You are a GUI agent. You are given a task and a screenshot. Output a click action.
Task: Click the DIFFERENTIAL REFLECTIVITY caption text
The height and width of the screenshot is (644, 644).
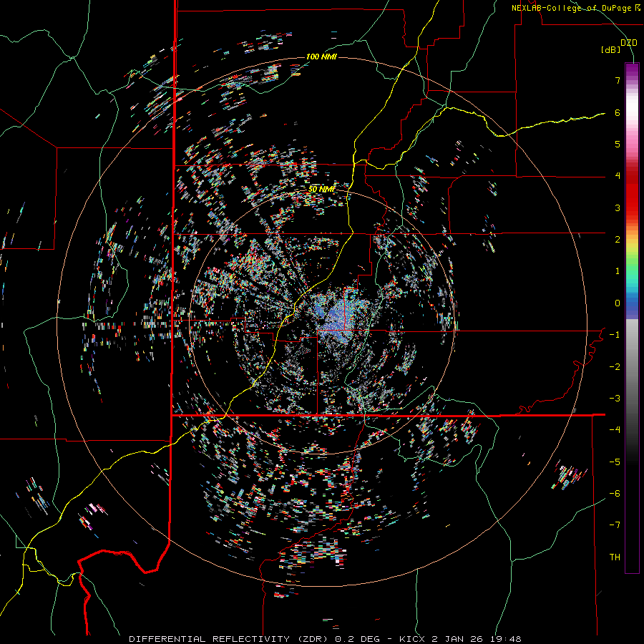click(209, 639)
